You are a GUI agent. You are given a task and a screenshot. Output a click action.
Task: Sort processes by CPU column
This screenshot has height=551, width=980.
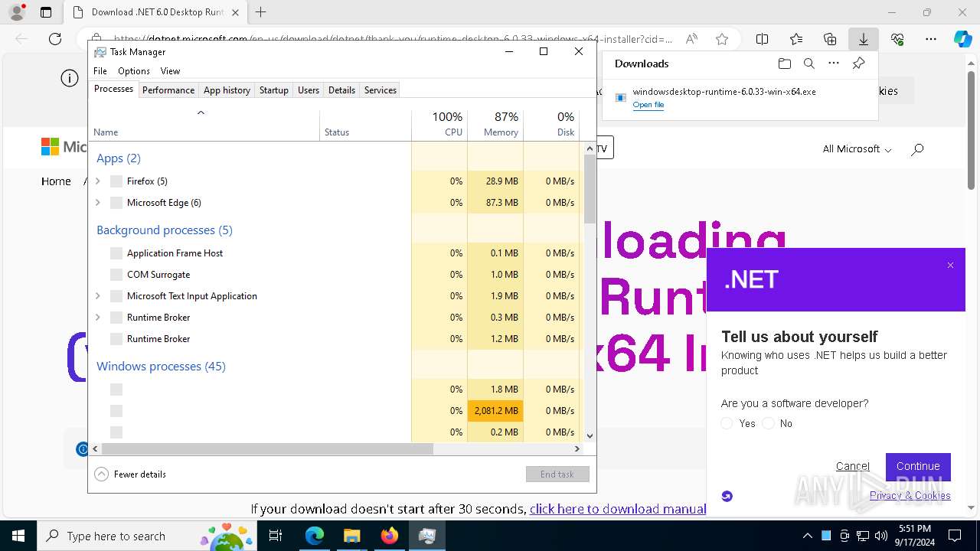pyautogui.click(x=439, y=125)
